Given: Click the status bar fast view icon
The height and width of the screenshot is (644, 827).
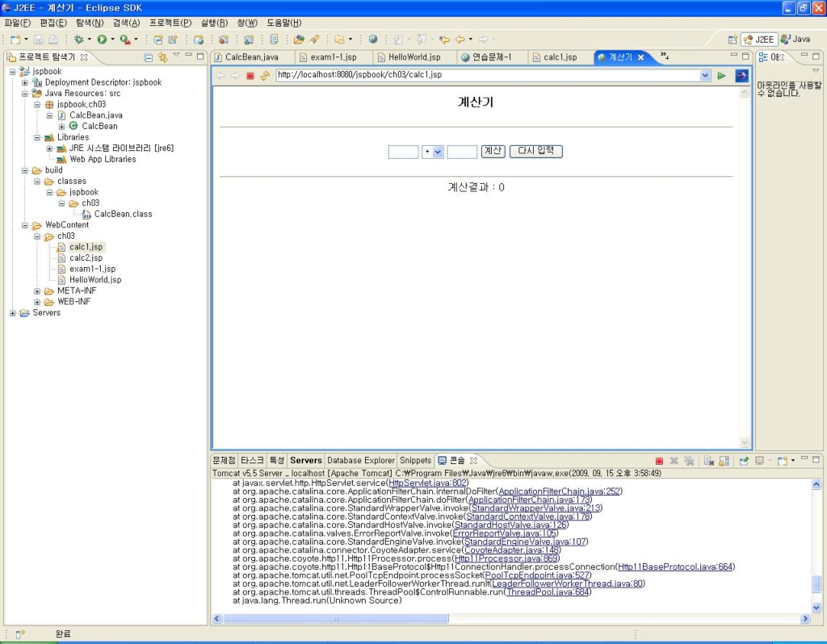Looking at the screenshot, I should [20, 634].
